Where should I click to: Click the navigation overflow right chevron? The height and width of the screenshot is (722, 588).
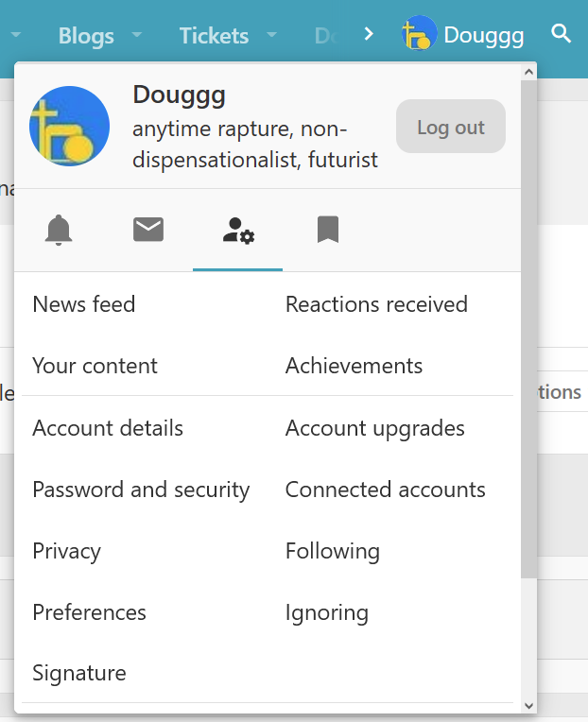(x=369, y=35)
